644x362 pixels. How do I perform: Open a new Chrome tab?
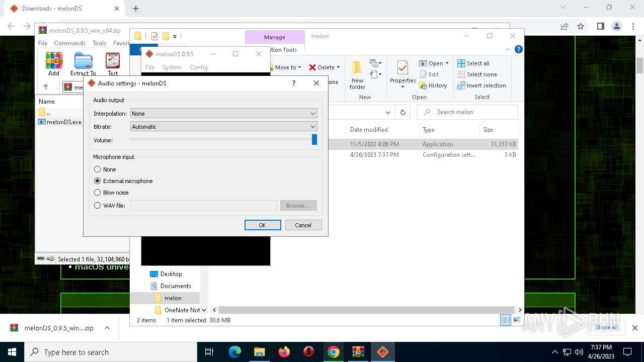click(136, 9)
